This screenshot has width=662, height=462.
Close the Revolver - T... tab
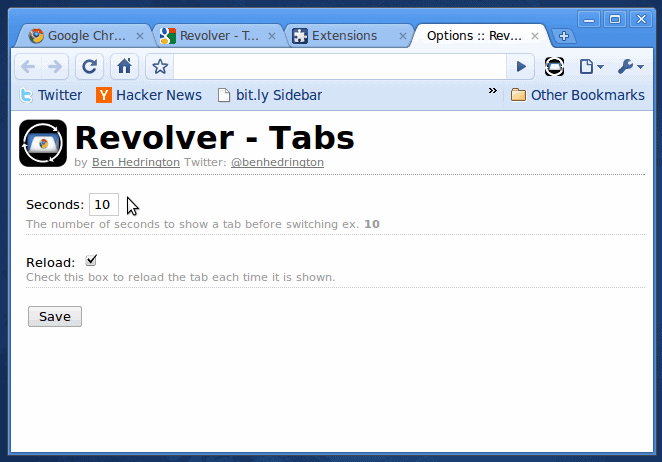[272, 36]
